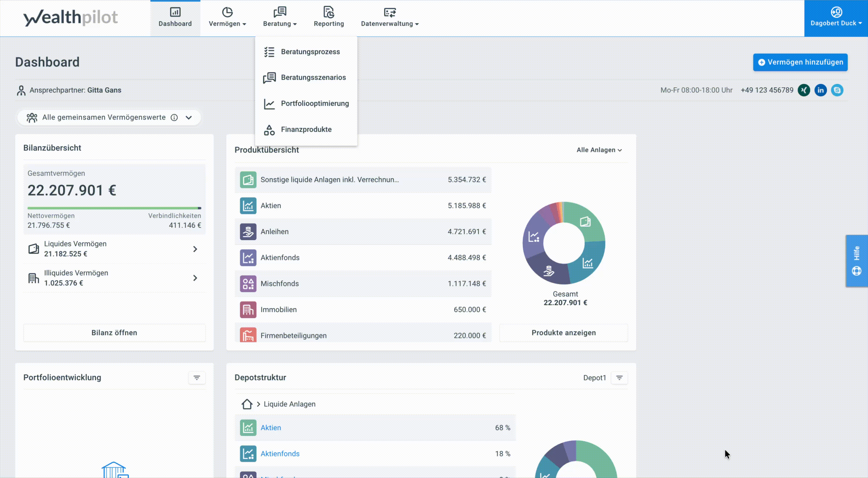Click the Finanzprodukte shapes icon
Screen dimensions: 868x478
click(269, 130)
